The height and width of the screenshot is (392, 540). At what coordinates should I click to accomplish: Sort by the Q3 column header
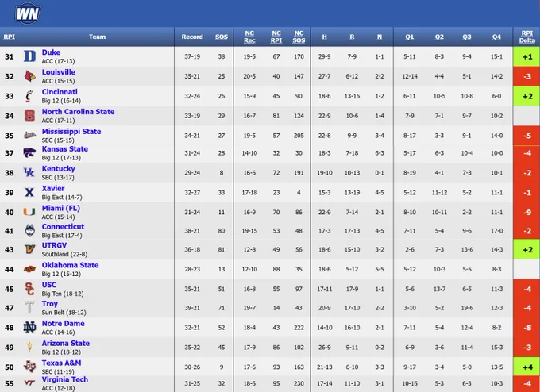pyautogui.click(x=467, y=37)
